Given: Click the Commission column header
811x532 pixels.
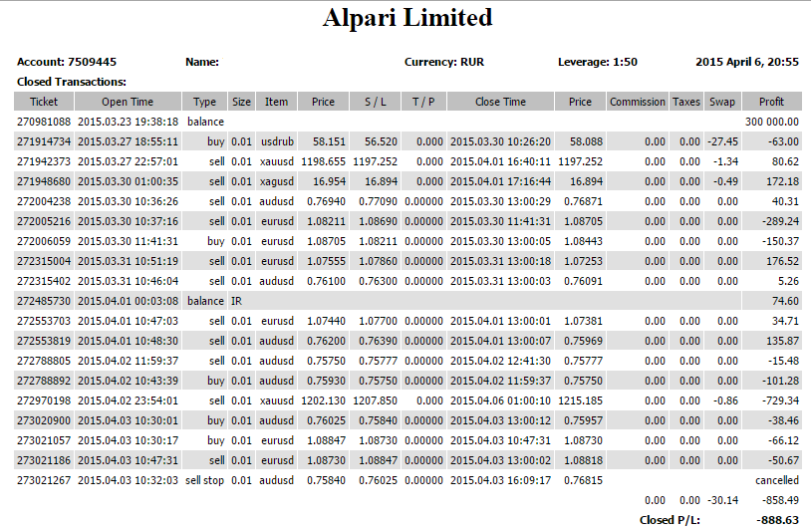Looking at the screenshot, I should 638,102.
